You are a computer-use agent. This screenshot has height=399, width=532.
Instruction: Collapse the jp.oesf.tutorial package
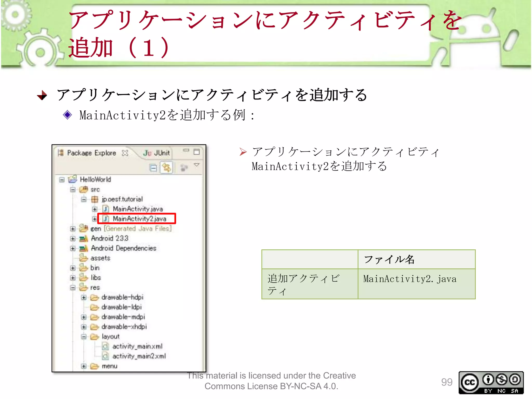[84, 199]
